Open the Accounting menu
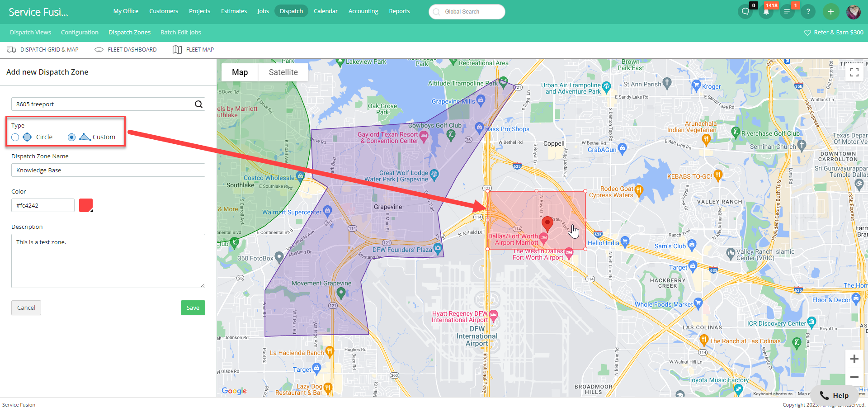This screenshot has height=412, width=868. (x=363, y=11)
